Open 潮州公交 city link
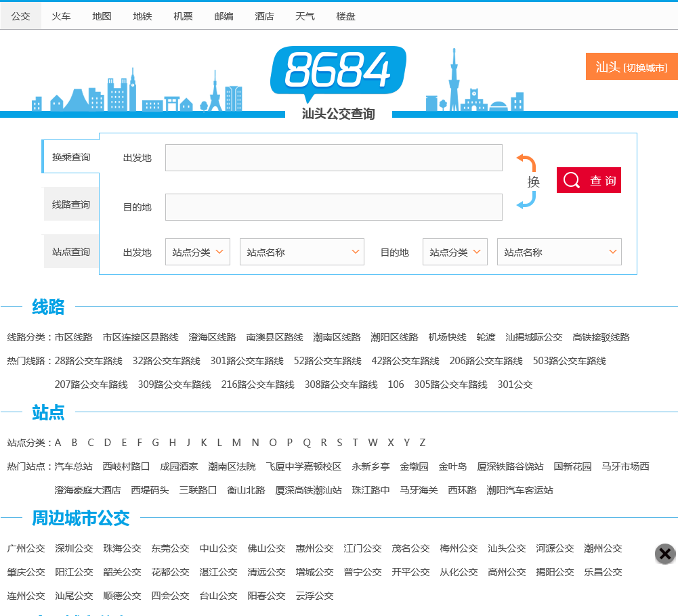Screen dimensions: 678x616 (603, 548)
